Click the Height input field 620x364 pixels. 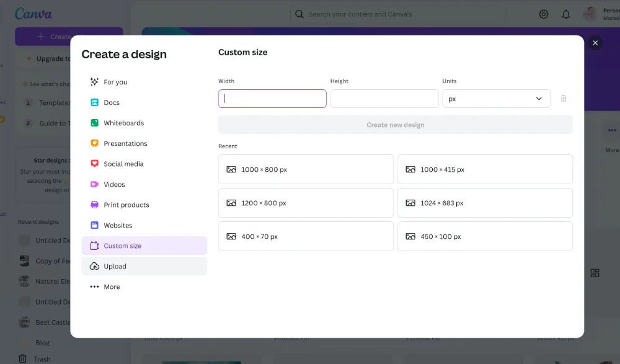pos(384,99)
